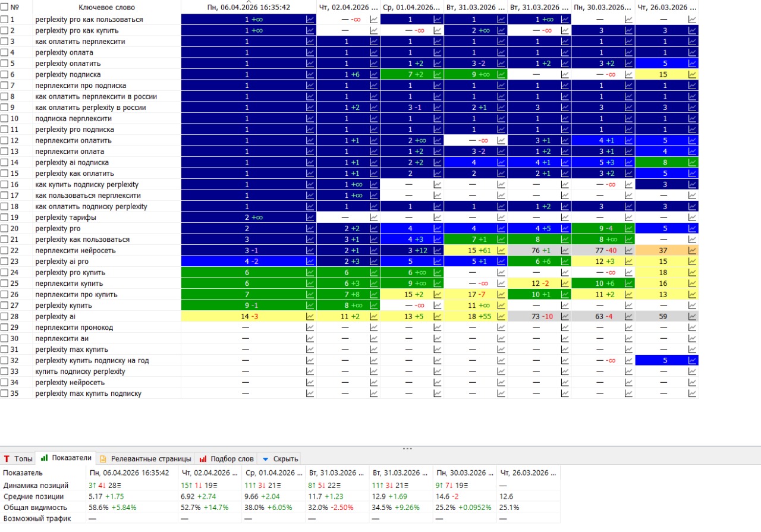Select all rows with header checkbox
Image resolution: width=761 pixels, height=532 pixels.
[5, 8]
